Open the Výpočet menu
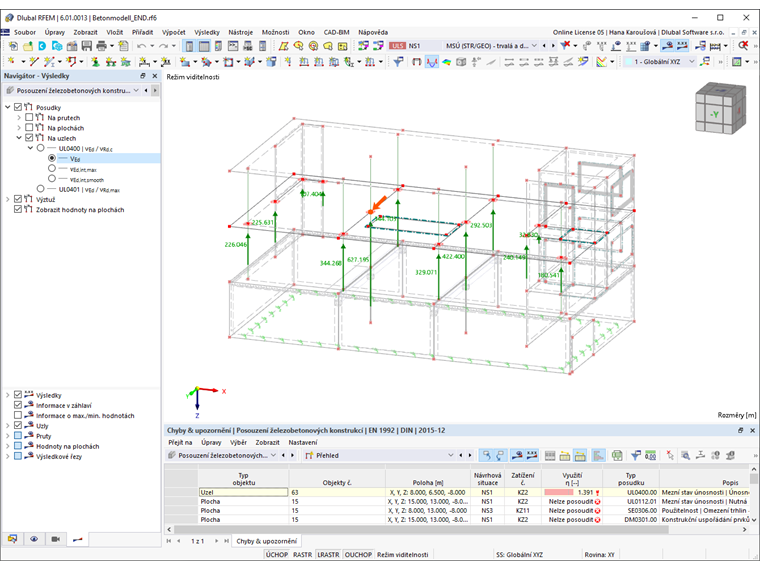Image resolution: width=760 pixels, height=570 pixels. click(x=174, y=32)
